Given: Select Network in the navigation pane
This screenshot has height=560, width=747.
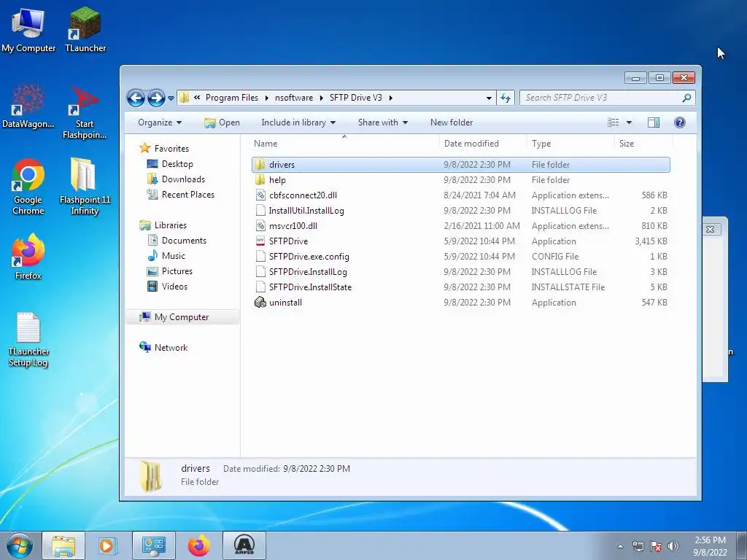Looking at the screenshot, I should point(171,348).
